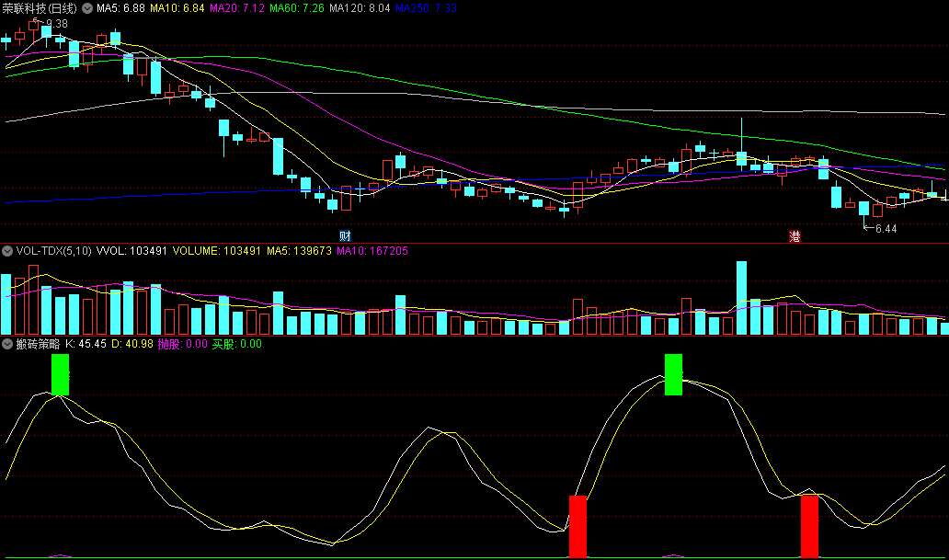The width and height of the screenshot is (949, 560).
Task: Click the candlestick with the long upper wick spike
Action: [x=741, y=144]
